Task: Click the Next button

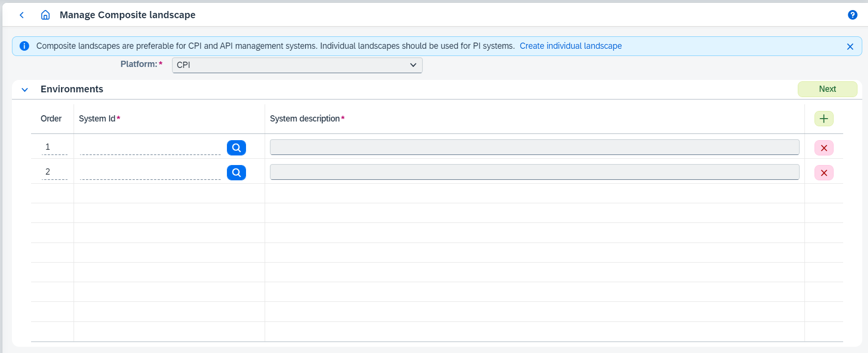Action: click(x=827, y=89)
